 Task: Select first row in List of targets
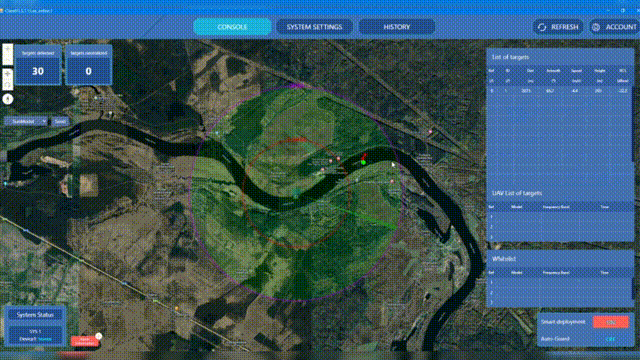(x=559, y=91)
